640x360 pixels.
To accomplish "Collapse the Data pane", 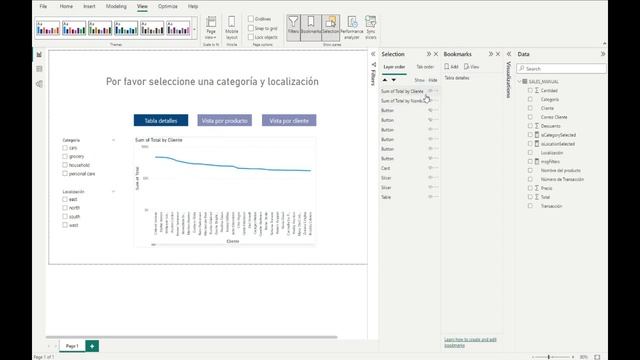I will 603,54.
